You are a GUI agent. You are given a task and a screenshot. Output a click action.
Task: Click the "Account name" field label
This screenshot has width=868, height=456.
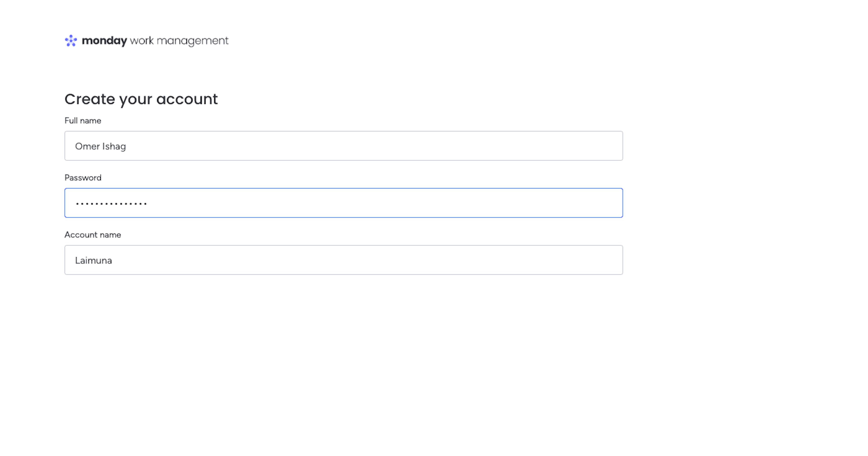(93, 235)
